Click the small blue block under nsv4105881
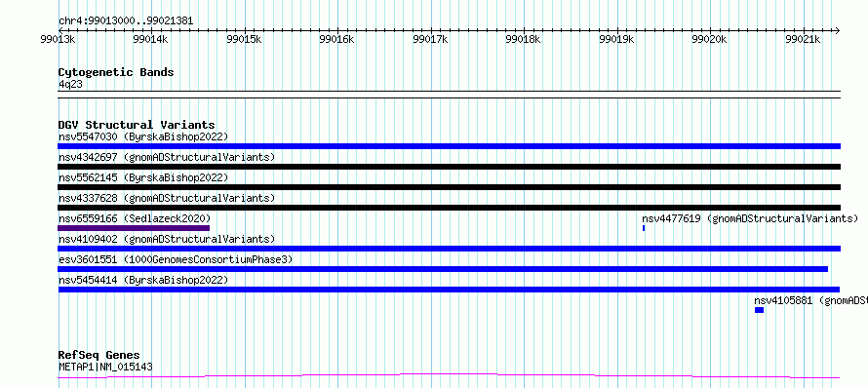Viewport: 868px width, 388px height. point(759,310)
